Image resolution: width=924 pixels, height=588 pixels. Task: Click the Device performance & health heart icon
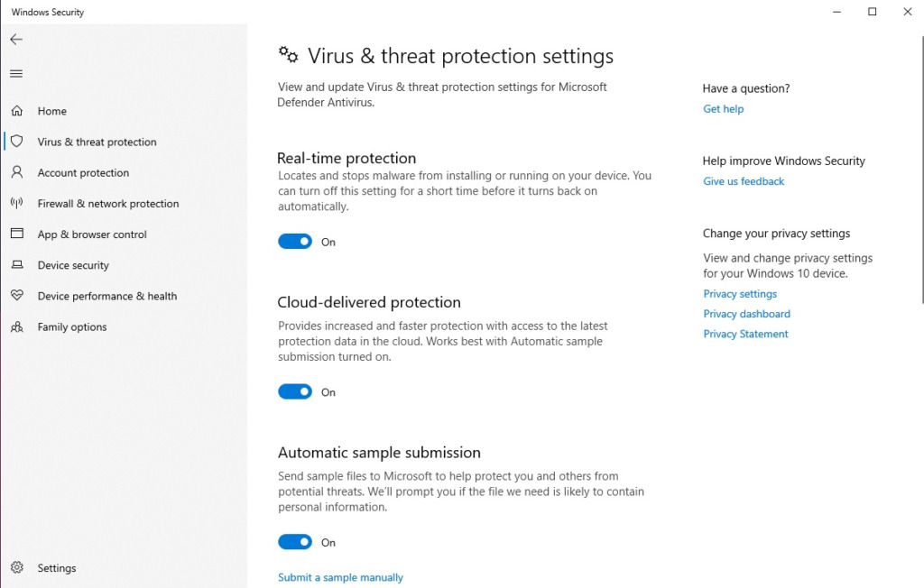16,296
